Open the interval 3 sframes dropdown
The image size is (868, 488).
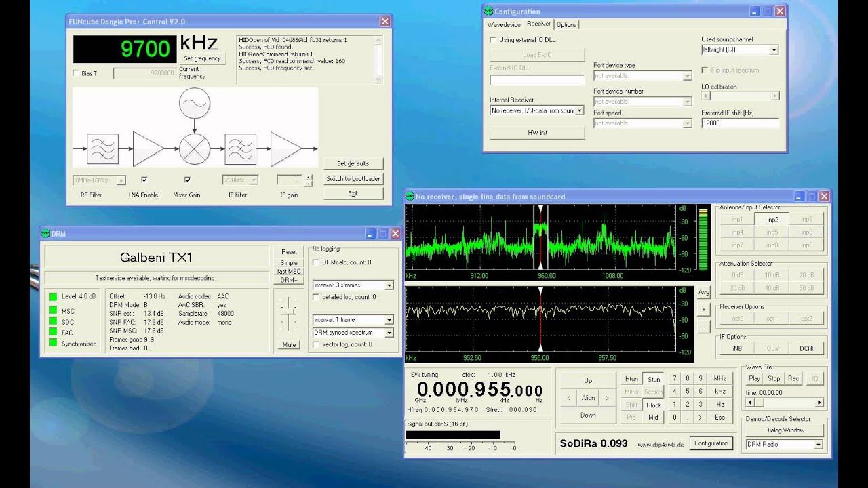click(389, 285)
